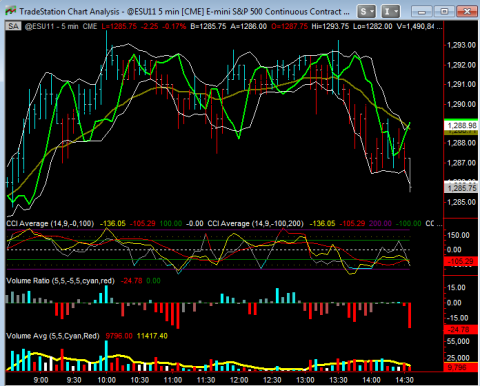Screen dimensions: 480x386
Task: Click the gray 1,285.75 last price marker
Action: tap(461, 188)
